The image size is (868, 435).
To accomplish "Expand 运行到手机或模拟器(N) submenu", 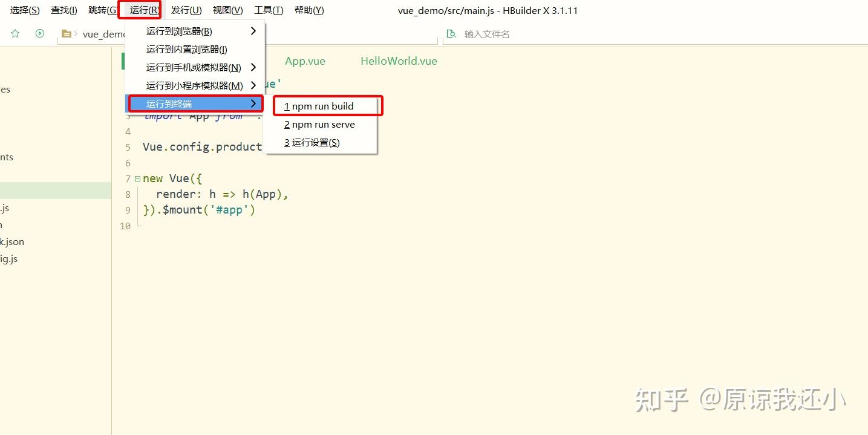I will click(195, 68).
